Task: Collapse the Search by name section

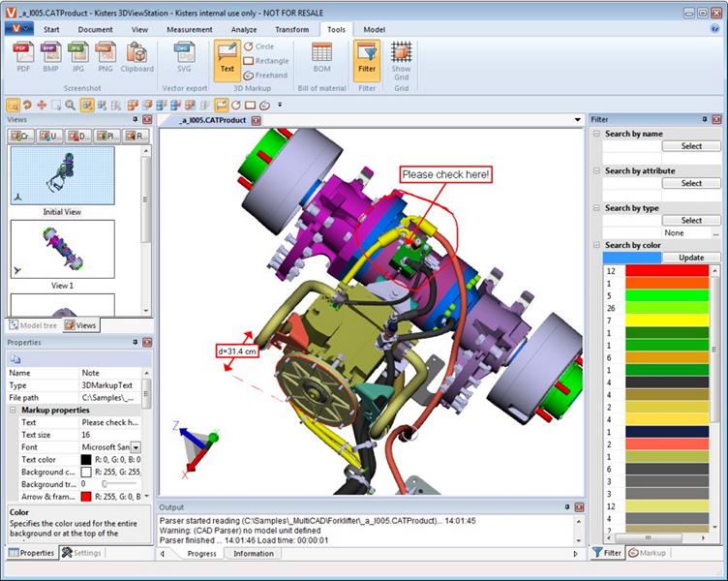Action: pyautogui.click(x=596, y=134)
